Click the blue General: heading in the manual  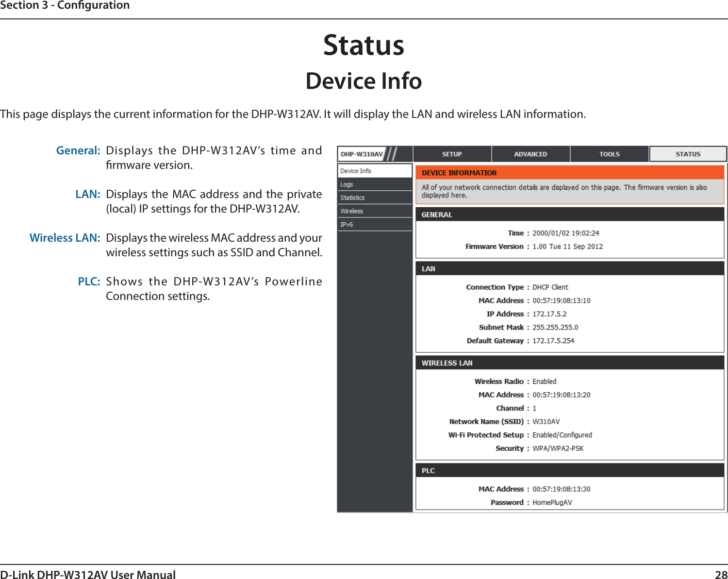click(78, 150)
